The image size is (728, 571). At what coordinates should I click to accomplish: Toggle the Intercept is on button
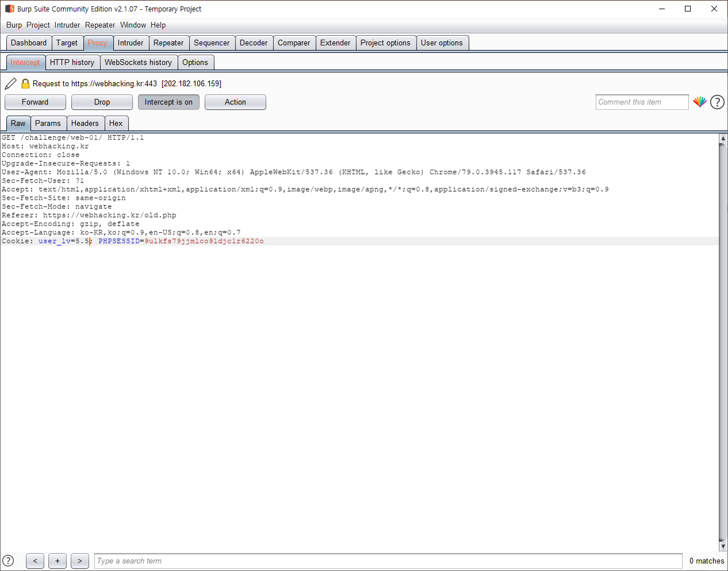168,102
